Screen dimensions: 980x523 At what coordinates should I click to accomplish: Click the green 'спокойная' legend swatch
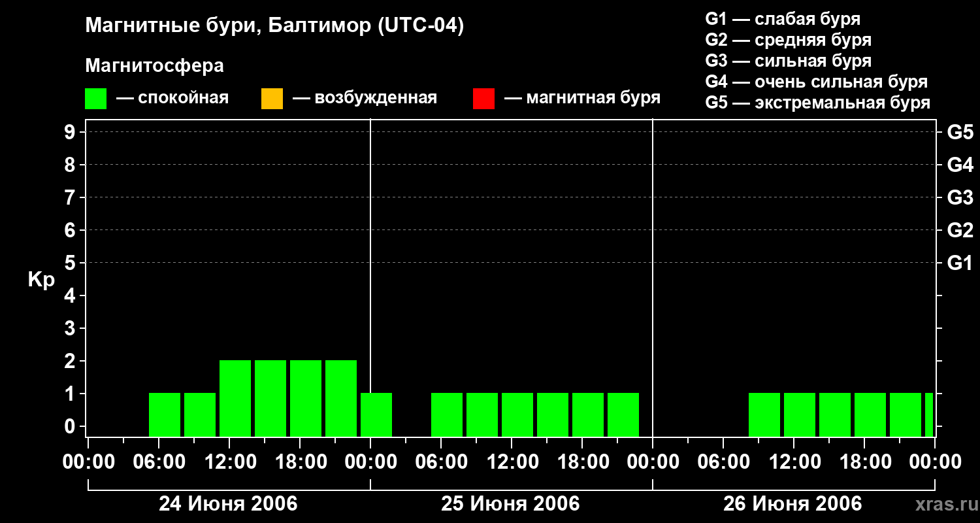(x=95, y=99)
